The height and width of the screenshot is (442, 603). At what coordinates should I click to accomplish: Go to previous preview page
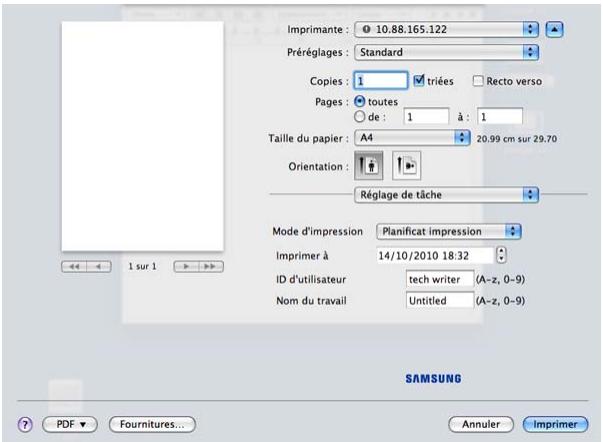click(99, 266)
